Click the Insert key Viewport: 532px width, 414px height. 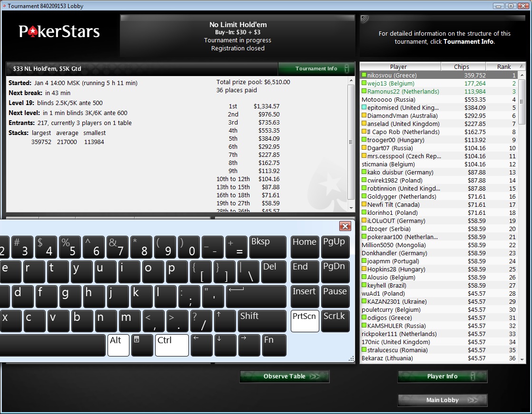click(305, 297)
